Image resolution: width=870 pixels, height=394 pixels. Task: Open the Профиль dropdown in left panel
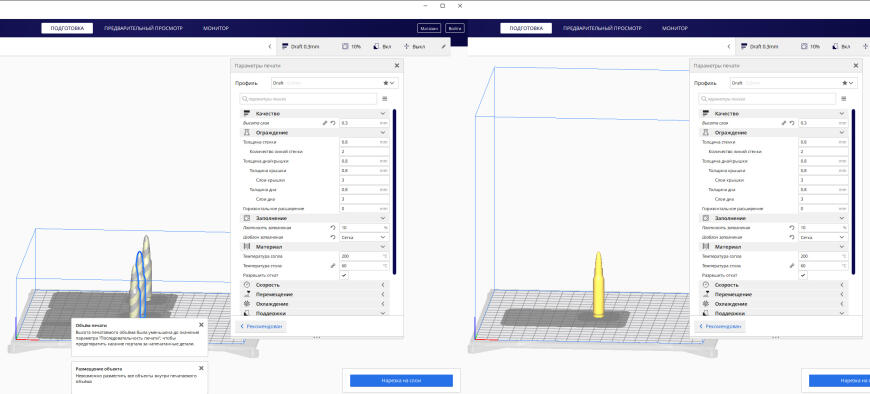[335, 83]
